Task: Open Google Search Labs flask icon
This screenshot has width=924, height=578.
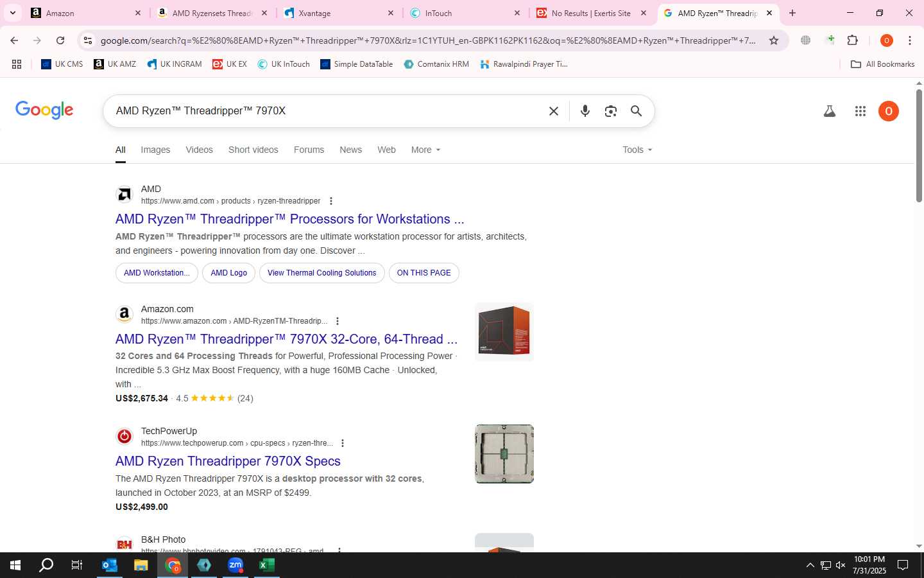Action: 830,111
